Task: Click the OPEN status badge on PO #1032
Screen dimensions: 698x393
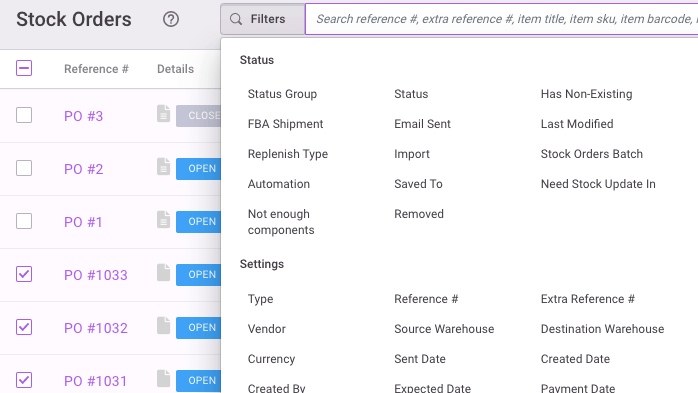Action: click(x=199, y=328)
